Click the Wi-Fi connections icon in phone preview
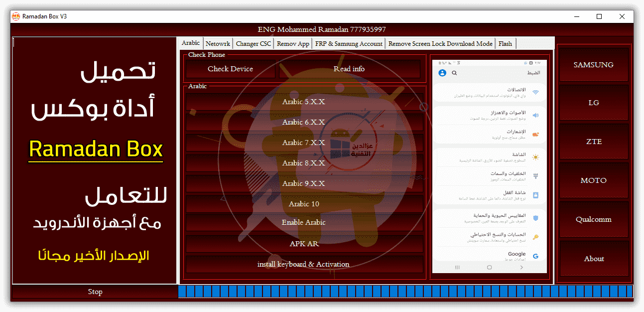Viewport: 644px width, 312px height. click(535, 92)
